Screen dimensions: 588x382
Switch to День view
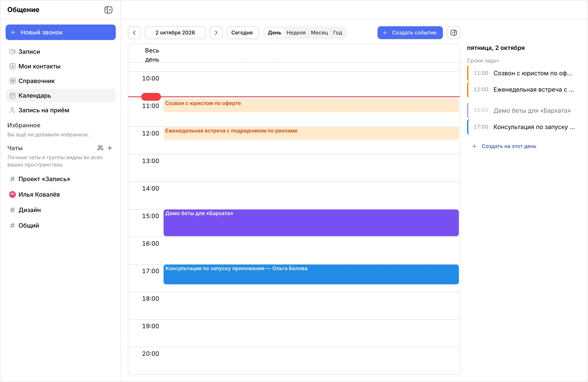pyautogui.click(x=274, y=33)
